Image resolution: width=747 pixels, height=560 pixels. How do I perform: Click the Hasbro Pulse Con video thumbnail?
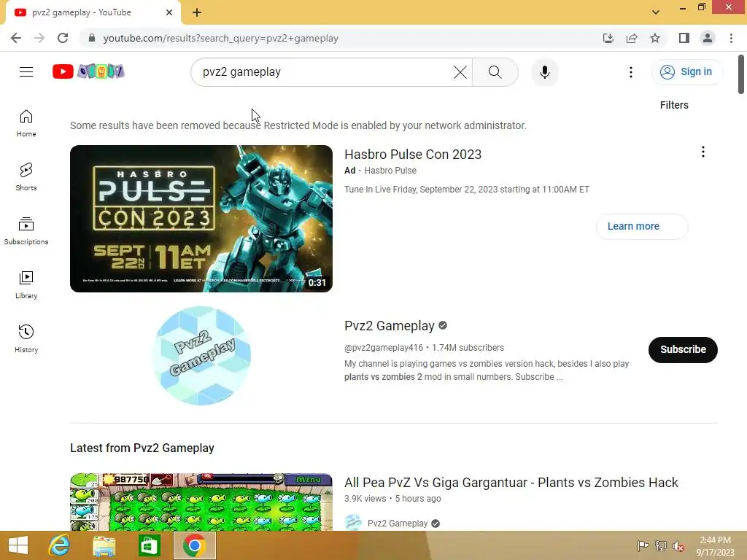click(201, 219)
